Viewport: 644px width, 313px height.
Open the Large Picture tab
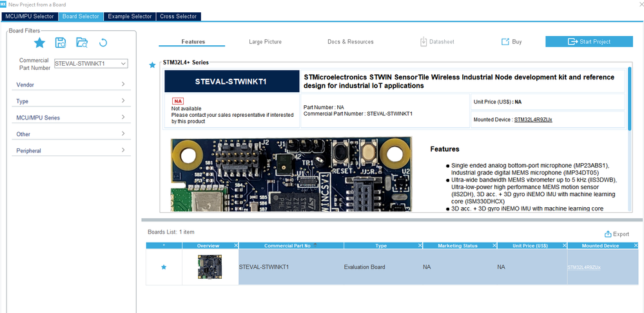[x=266, y=41]
